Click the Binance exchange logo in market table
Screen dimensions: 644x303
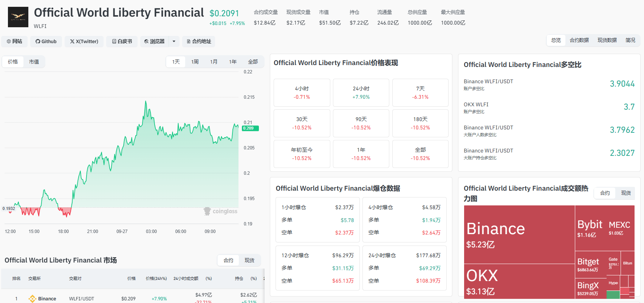(x=33, y=298)
